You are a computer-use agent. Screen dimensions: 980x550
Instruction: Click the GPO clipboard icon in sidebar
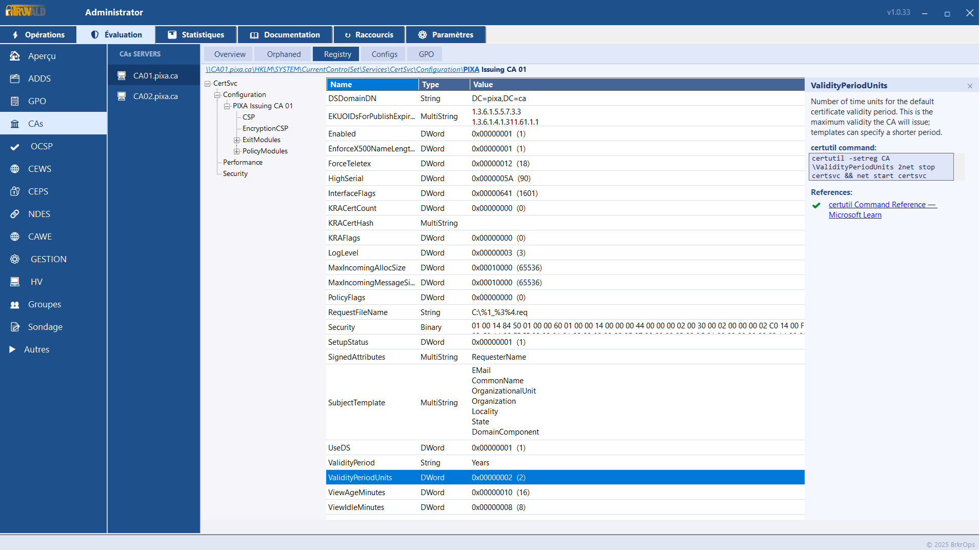15,101
